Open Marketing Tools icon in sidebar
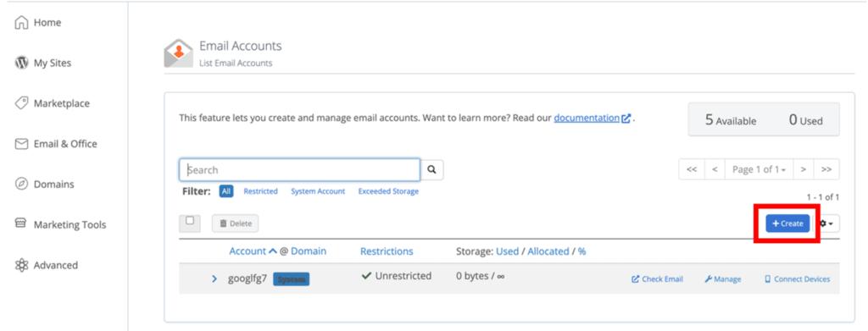This screenshot has height=331, width=868. (21, 224)
